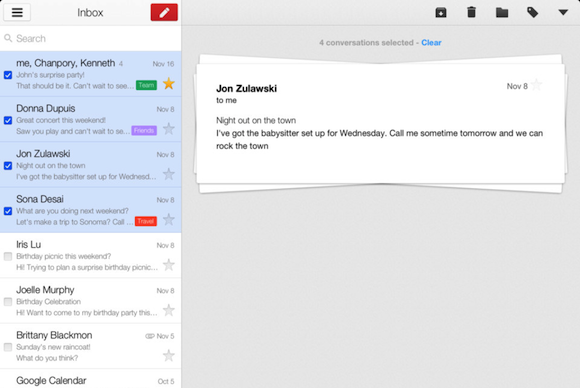The width and height of the screenshot is (580, 388).
Task: Click the Nov 8 date on message card
Action: [x=517, y=86]
